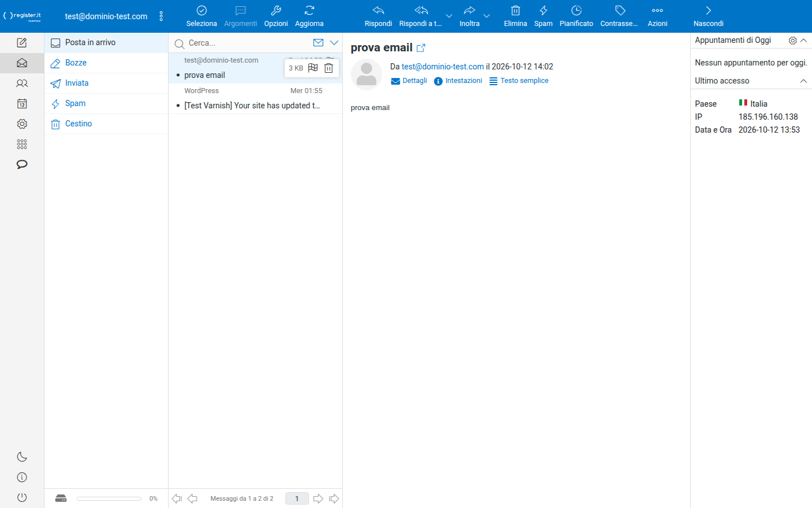Toggle the unread filter envelope icon
812x508 pixels.
[319, 43]
